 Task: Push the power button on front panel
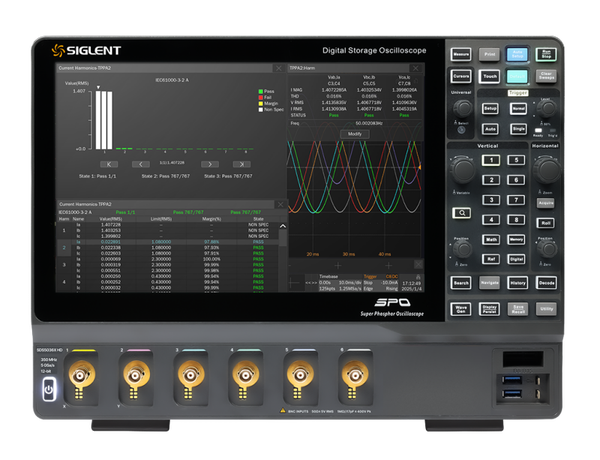(49, 389)
